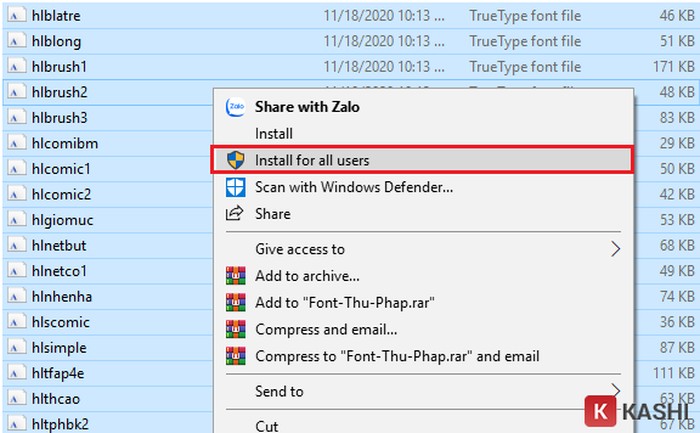Select the hlcomic2 font file row

[x=61, y=194]
